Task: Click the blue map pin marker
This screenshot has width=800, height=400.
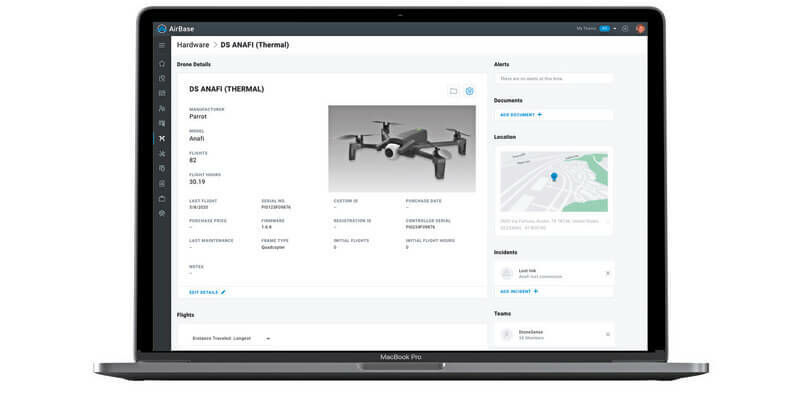Action: tap(554, 177)
